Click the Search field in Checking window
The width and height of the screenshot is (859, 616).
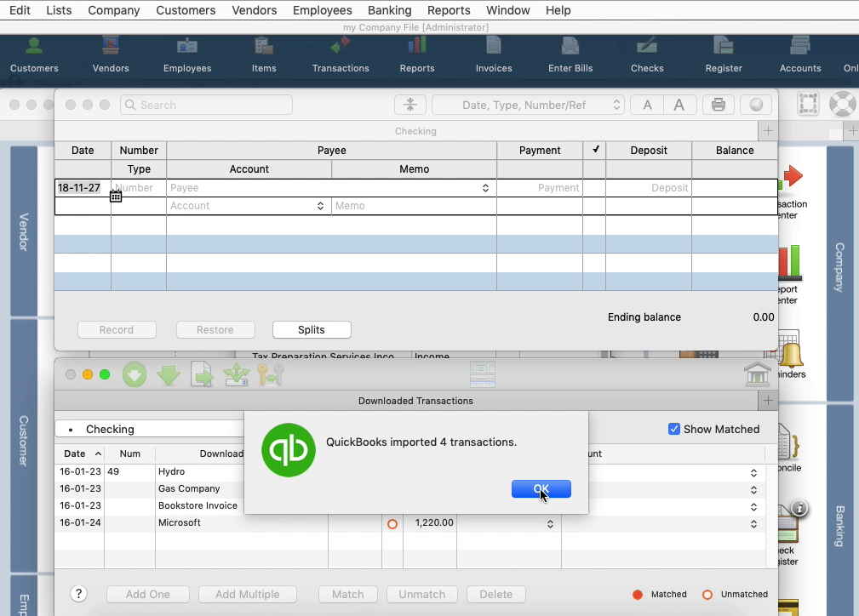(x=207, y=105)
